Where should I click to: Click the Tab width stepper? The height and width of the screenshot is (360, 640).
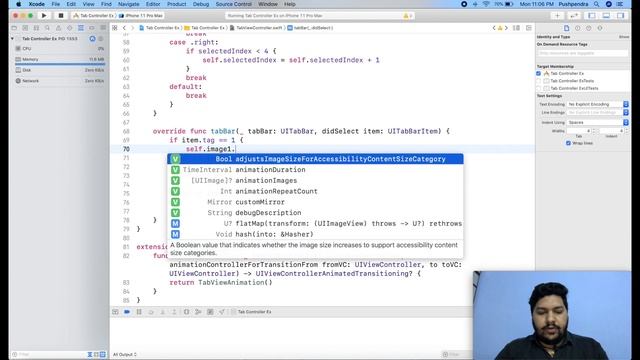click(x=594, y=131)
